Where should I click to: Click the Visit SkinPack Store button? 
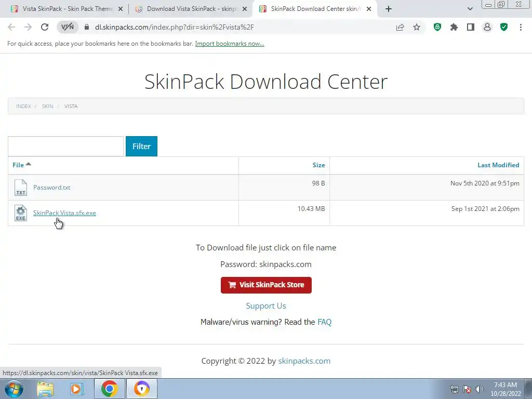(266, 285)
